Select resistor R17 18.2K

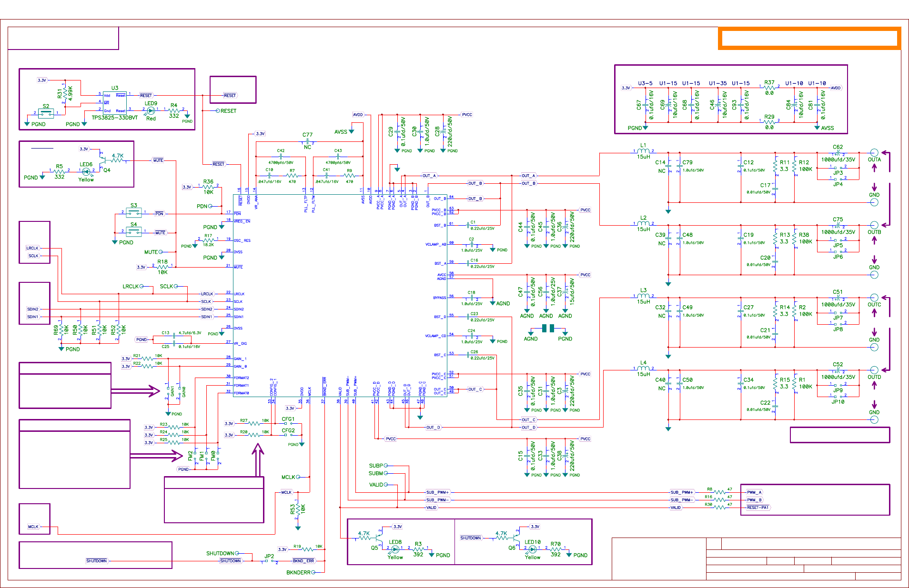pyautogui.click(x=208, y=239)
